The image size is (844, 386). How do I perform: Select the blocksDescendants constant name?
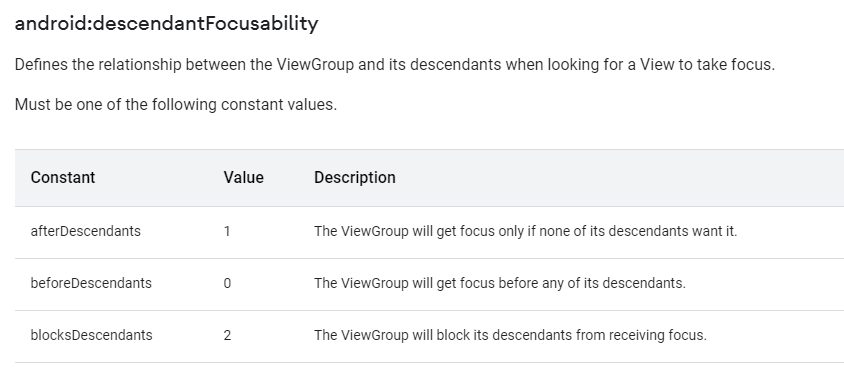[92, 335]
